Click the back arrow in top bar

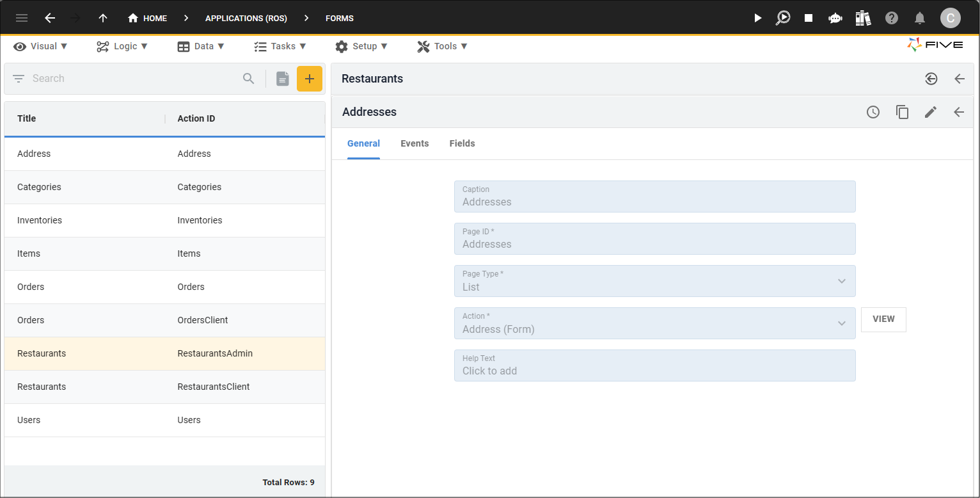click(x=50, y=18)
